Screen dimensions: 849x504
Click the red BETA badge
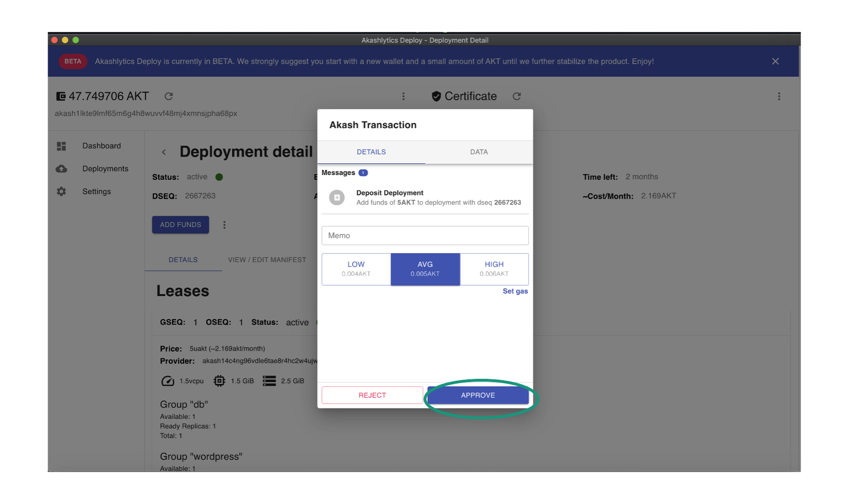point(73,61)
